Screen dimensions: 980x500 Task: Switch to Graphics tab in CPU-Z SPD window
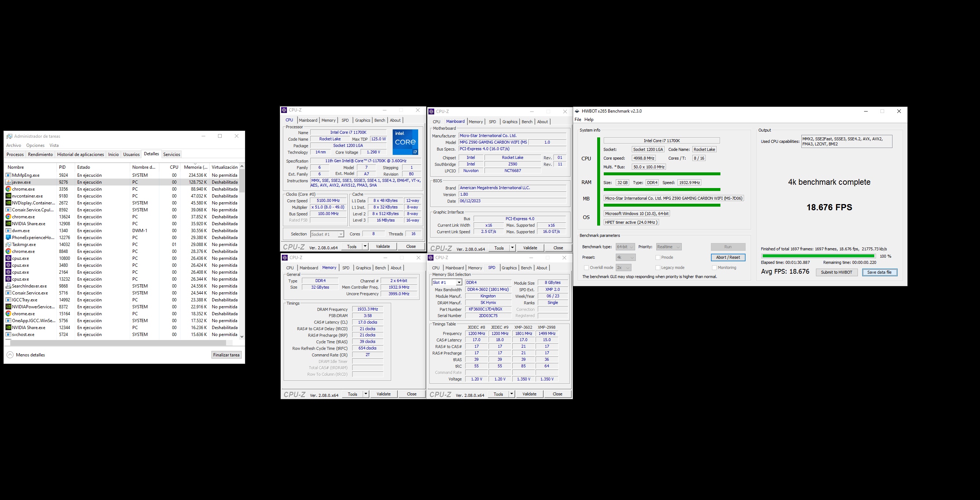coord(509,268)
